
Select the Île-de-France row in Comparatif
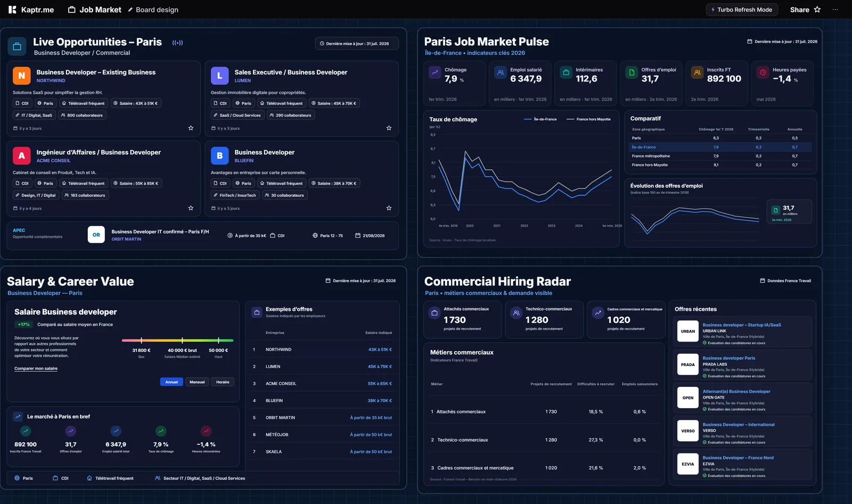[x=721, y=147]
